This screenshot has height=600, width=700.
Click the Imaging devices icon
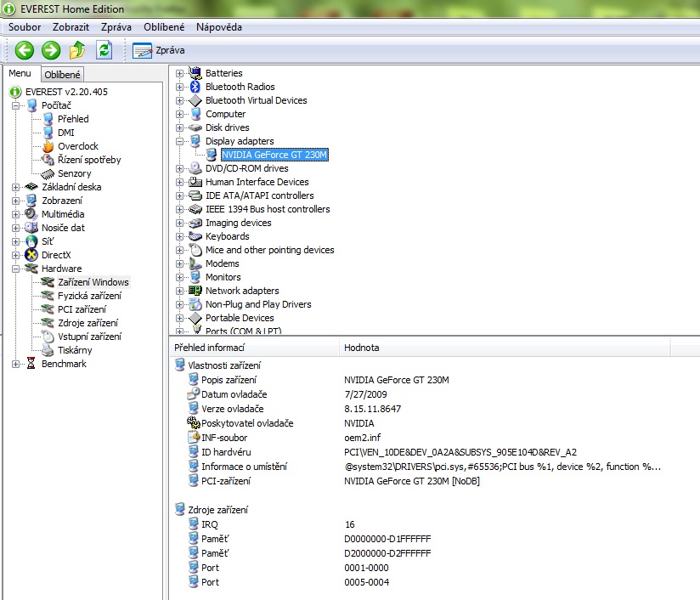(x=195, y=223)
